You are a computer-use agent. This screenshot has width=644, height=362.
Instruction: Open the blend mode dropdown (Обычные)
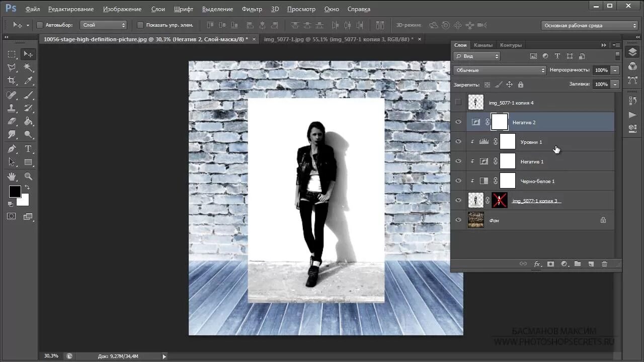pyautogui.click(x=499, y=70)
